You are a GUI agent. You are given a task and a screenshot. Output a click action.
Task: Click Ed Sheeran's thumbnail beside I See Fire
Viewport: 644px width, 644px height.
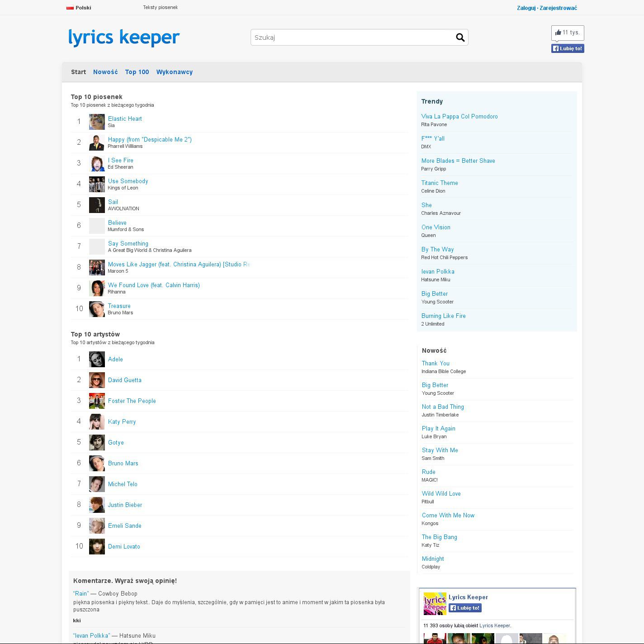pos(97,163)
